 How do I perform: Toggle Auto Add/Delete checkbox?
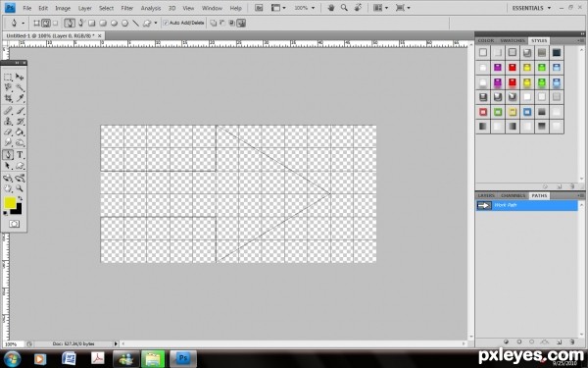tap(166, 24)
